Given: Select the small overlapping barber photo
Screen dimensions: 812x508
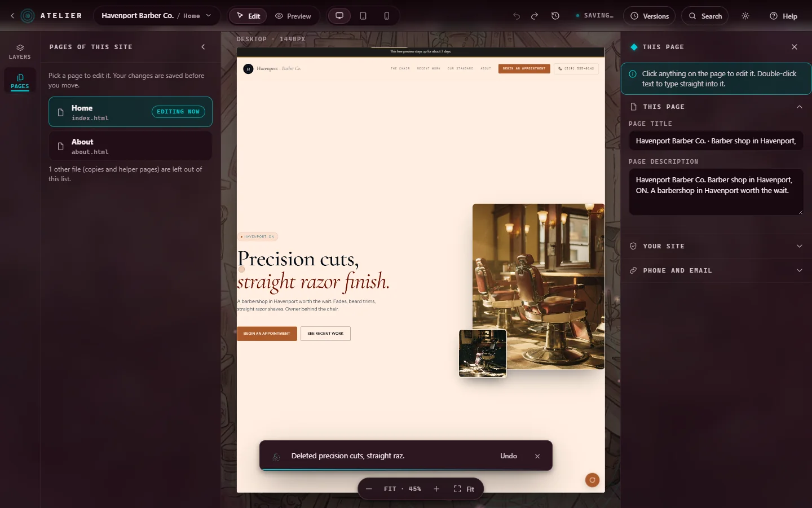Looking at the screenshot, I should click(483, 353).
